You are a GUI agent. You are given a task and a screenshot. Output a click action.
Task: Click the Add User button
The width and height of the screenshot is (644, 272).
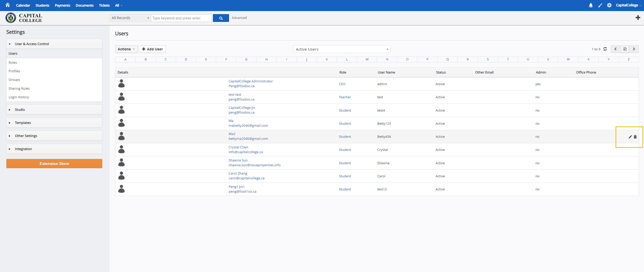[x=152, y=49]
